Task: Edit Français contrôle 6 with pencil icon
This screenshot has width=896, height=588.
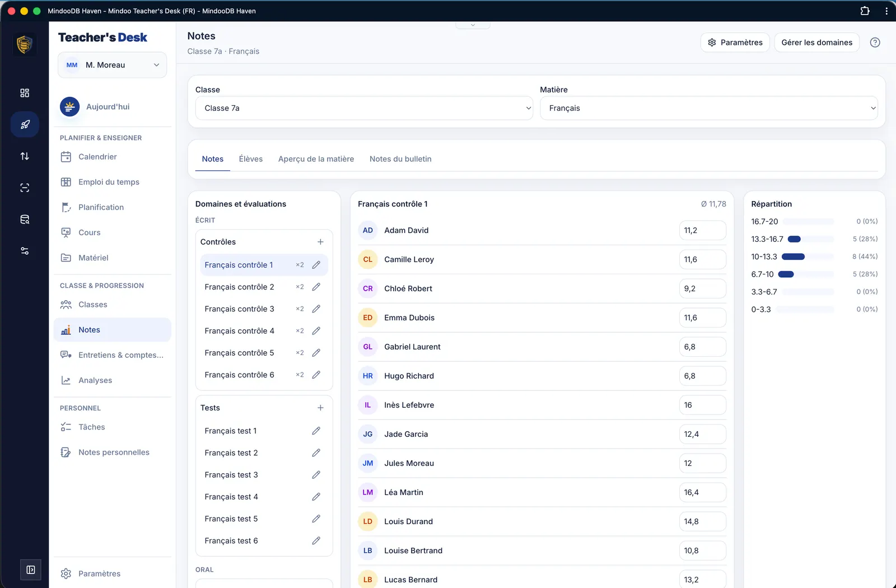Action: click(x=316, y=375)
